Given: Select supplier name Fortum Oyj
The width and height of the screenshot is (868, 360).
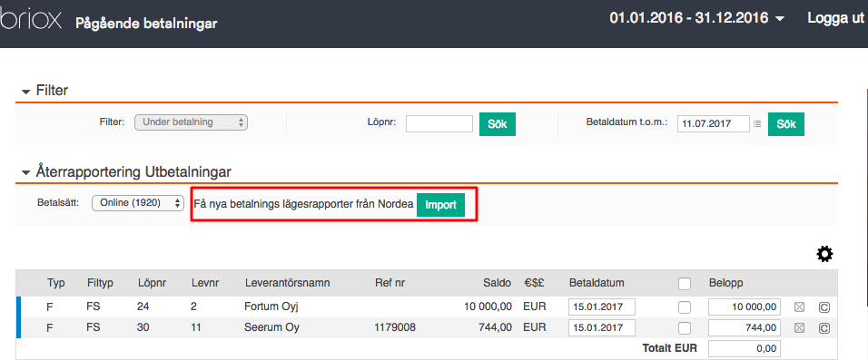Looking at the screenshot, I should point(271,306).
